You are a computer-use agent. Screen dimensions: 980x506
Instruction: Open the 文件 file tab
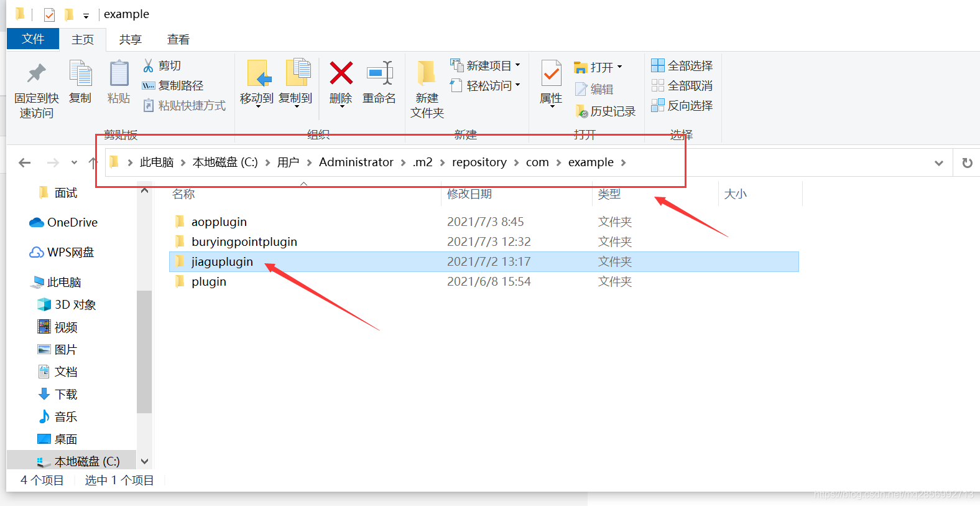point(33,39)
